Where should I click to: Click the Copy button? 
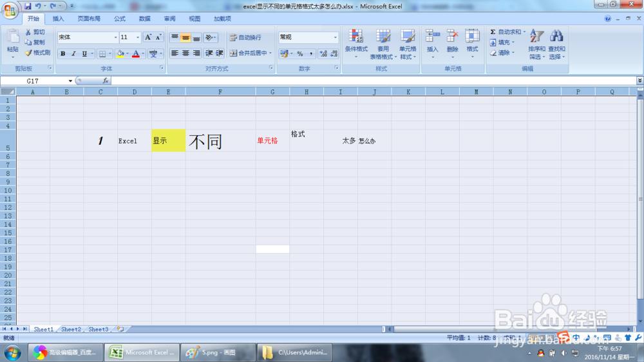coord(35,43)
